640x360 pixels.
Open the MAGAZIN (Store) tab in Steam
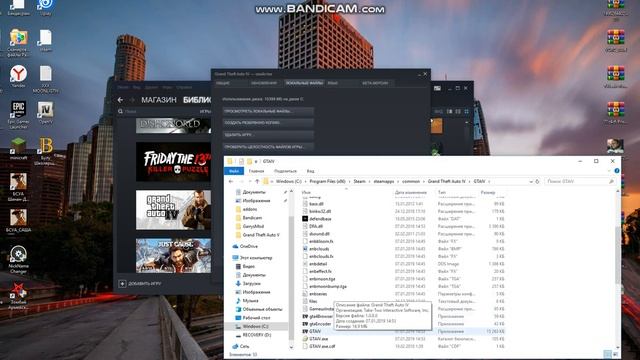coord(159,100)
